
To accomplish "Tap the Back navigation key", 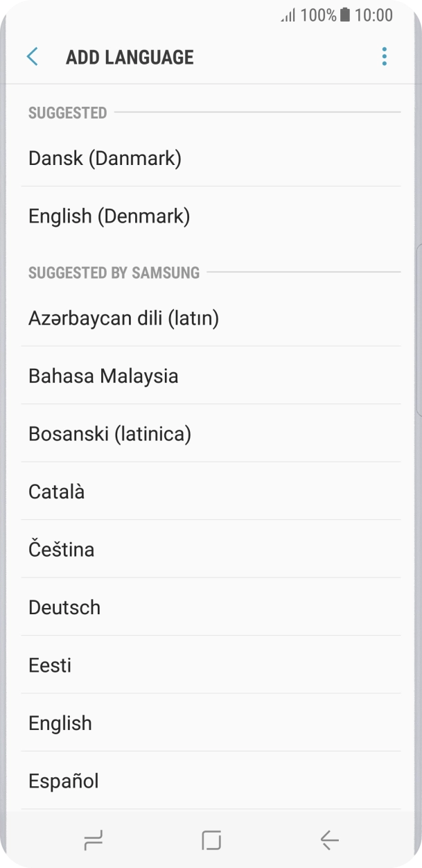I will (x=328, y=841).
